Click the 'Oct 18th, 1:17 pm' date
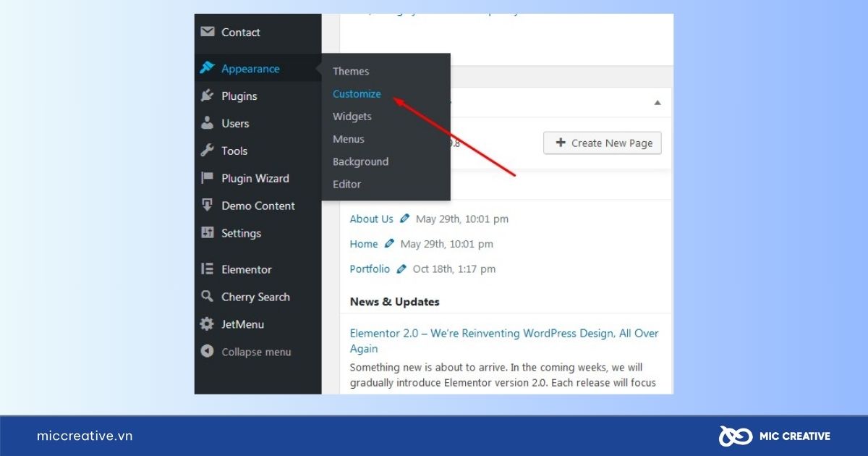868x456 pixels. [454, 269]
